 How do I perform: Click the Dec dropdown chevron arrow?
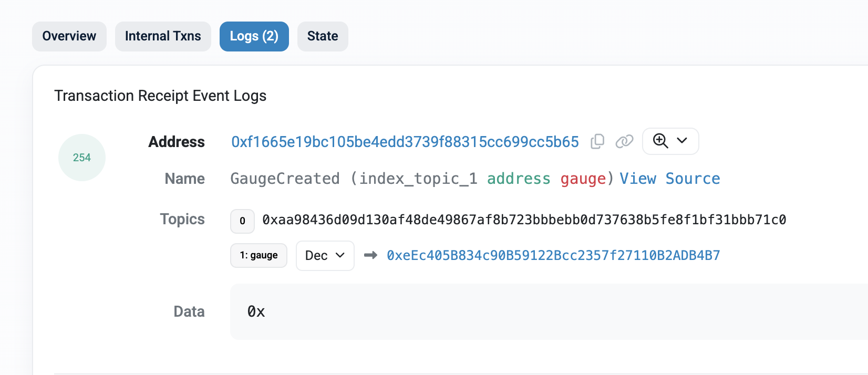340,255
